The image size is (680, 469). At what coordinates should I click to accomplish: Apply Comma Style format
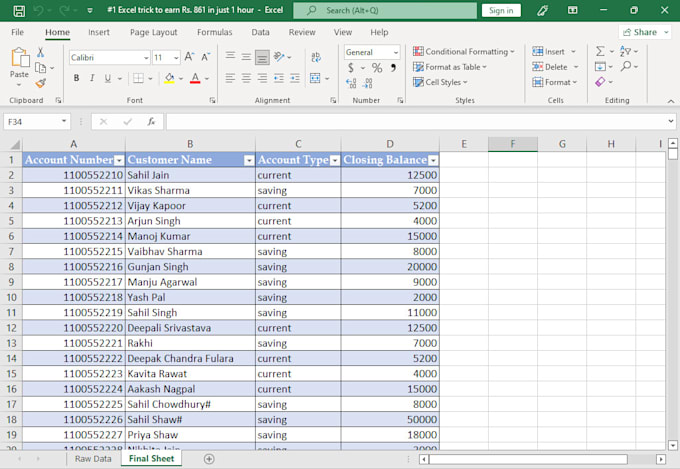(393, 67)
